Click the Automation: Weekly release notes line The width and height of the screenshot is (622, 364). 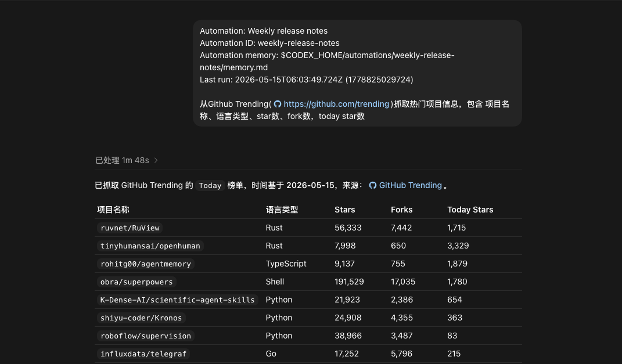click(x=264, y=31)
